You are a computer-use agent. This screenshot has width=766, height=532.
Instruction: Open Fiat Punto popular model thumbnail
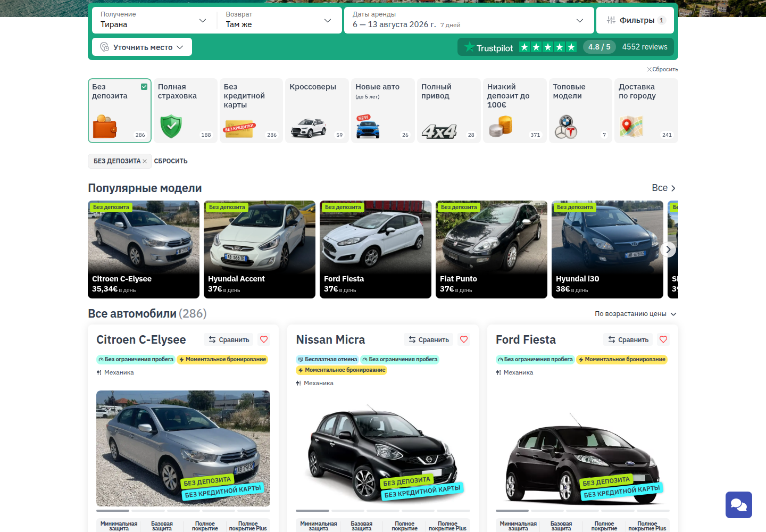[492, 250]
